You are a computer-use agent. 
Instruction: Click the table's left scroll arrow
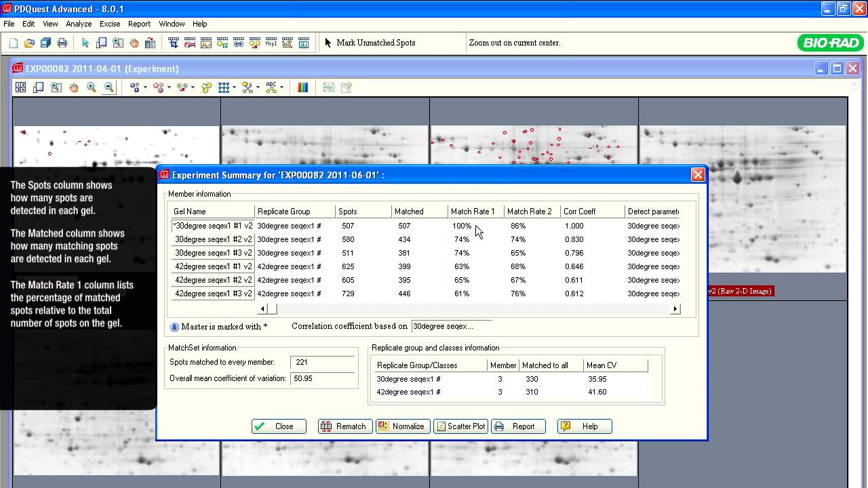(264, 309)
